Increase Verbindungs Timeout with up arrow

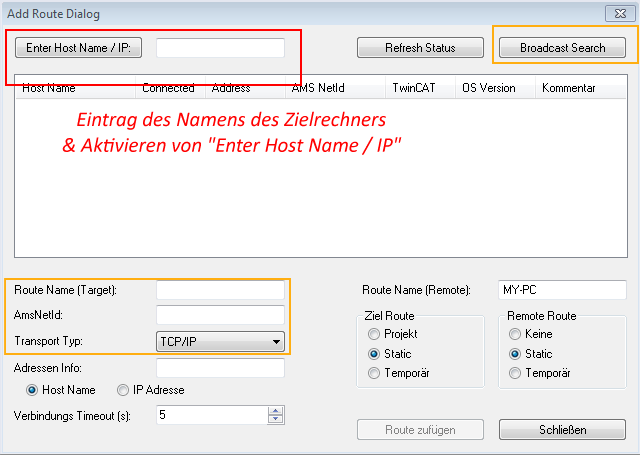(x=275, y=410)
